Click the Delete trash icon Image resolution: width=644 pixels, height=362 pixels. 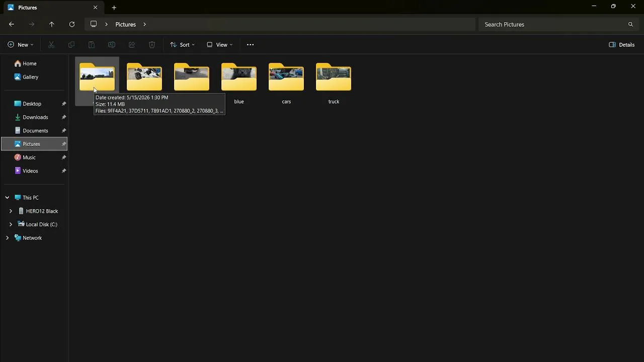[152, 45]
